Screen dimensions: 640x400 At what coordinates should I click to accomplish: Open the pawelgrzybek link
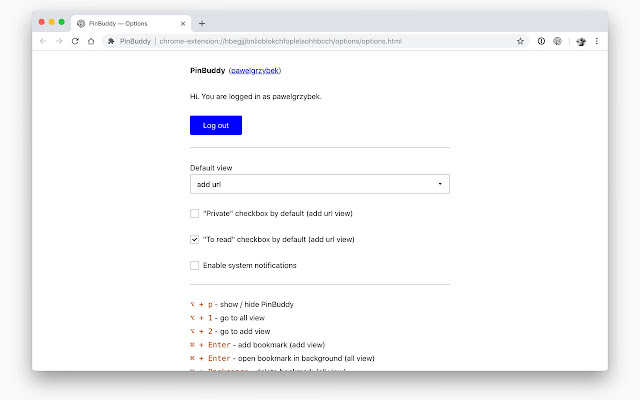(x=255, y=71)
